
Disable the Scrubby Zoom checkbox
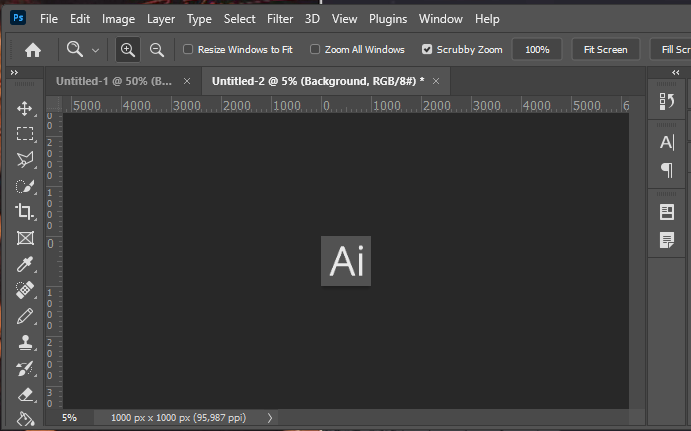point(427,49)
